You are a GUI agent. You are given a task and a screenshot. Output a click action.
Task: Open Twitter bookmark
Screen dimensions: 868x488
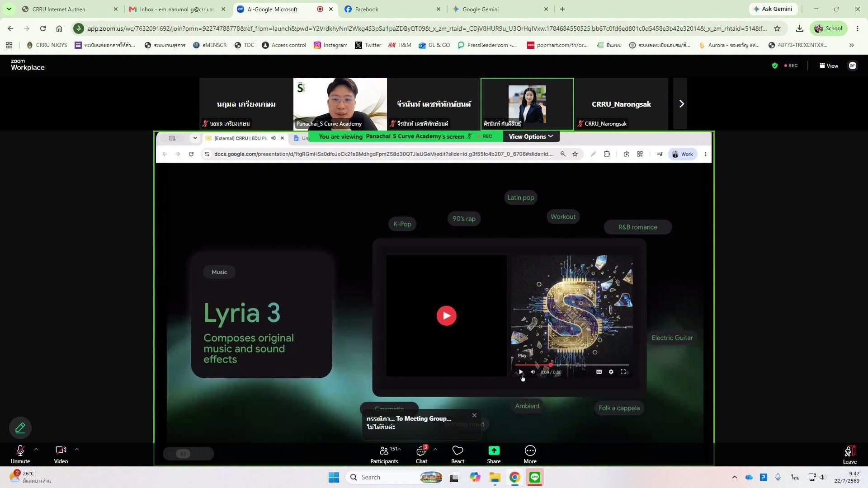tap(368, 45)
